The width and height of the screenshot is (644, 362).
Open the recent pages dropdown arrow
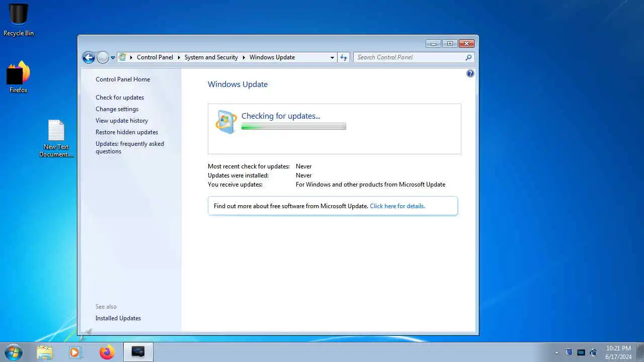(113, 58)
